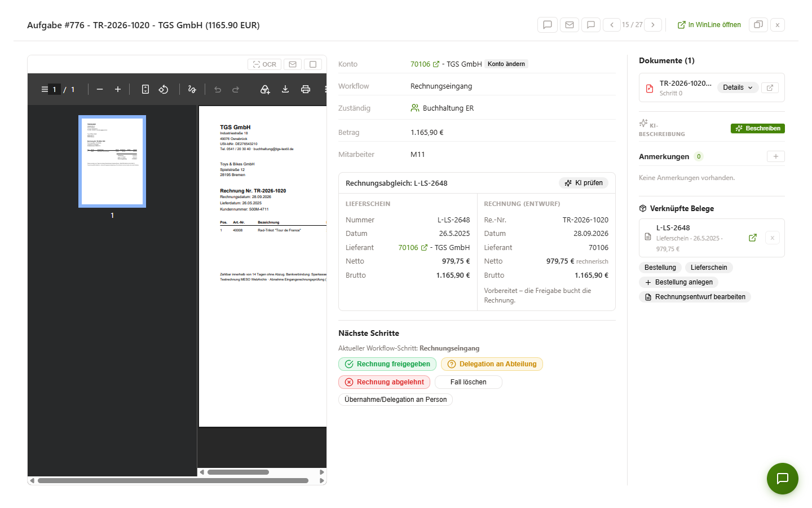Click Bestellung anlegen
Image resolution: width=812 pixels, height=508 pixels.
click(x=678, y=282)
